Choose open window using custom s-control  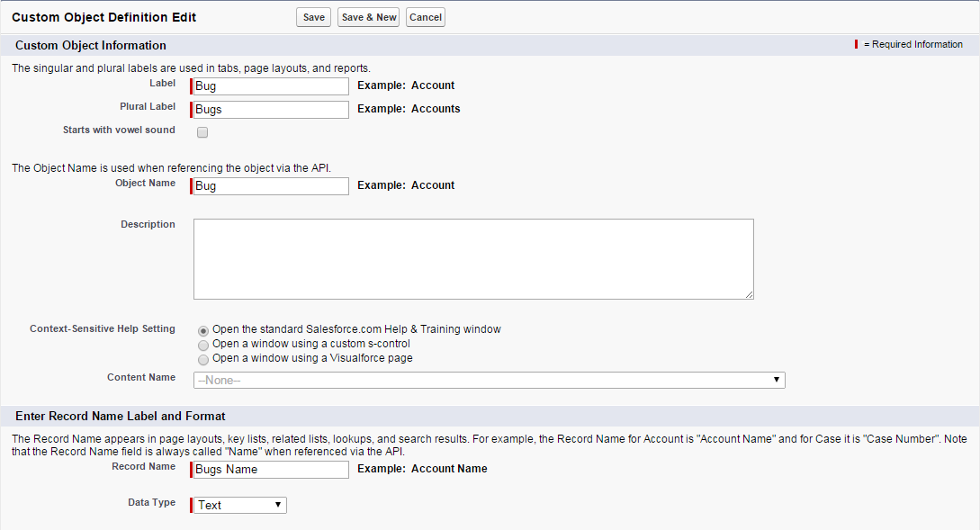(203, 345)
